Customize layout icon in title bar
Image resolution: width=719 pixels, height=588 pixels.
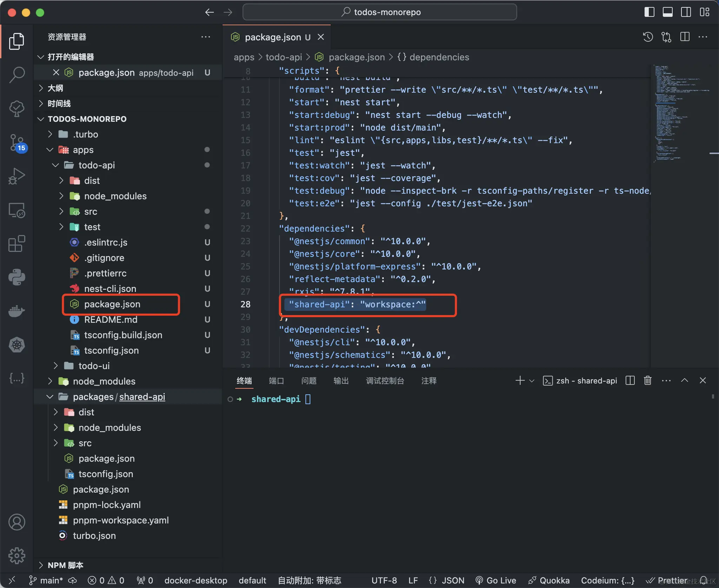[x=704, y=12]
